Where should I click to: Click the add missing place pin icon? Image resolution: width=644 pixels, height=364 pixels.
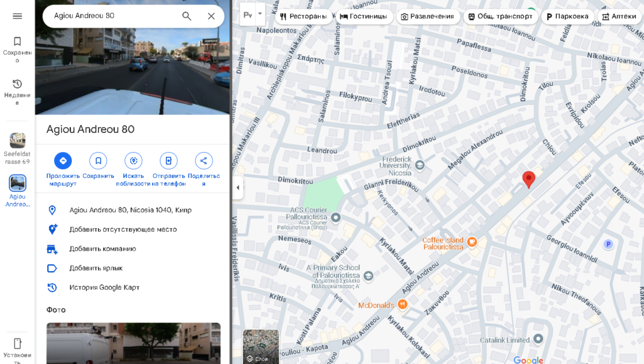pos(53,229)
